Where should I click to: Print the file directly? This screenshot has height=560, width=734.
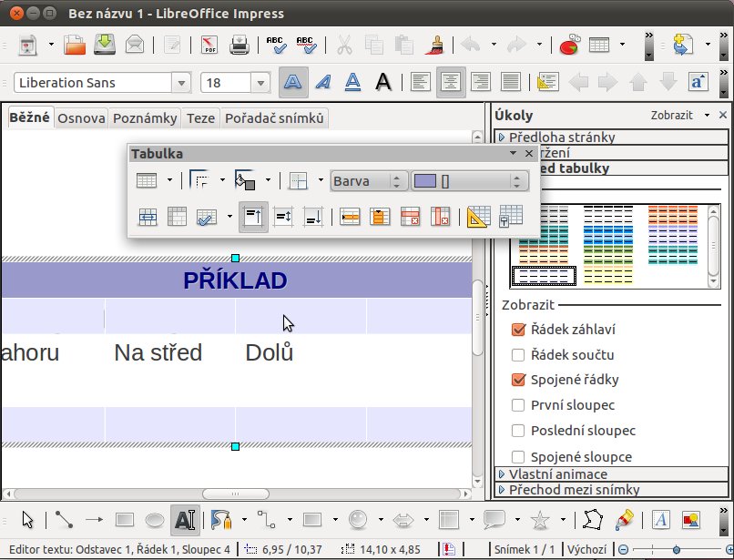click(240, 45)
